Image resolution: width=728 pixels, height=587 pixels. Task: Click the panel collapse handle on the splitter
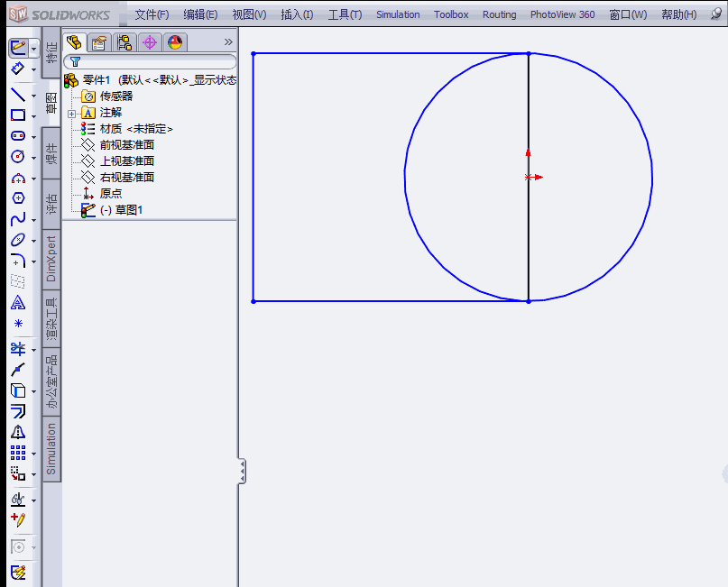click(242, 472)
